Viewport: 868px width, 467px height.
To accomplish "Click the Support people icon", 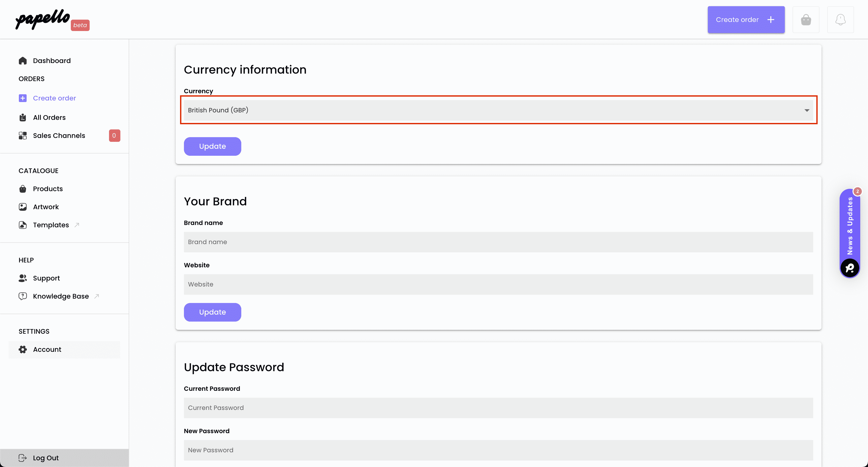I will click(22, 278).
